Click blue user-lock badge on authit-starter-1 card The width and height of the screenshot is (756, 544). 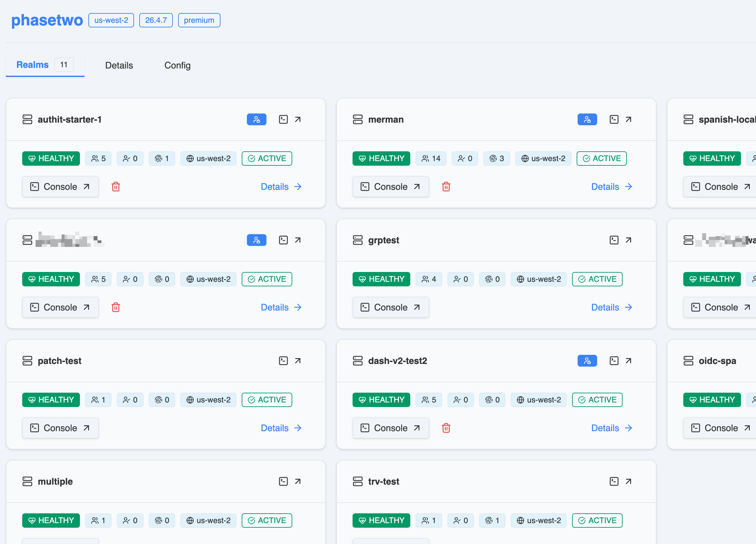pos(256,119)
